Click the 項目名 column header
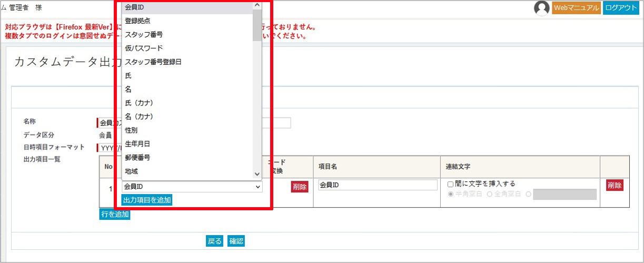This screenshot has height=263, width=644. click(x=328, y=167)
